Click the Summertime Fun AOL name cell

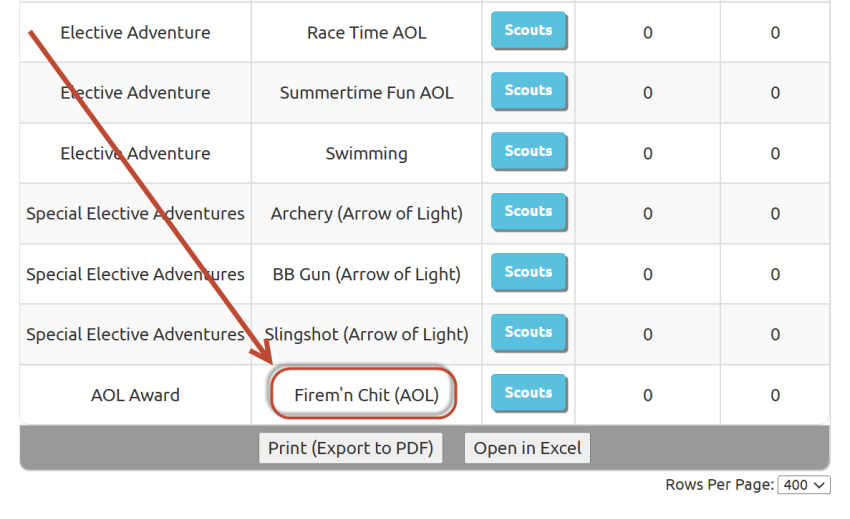click(x=366, y=93)
